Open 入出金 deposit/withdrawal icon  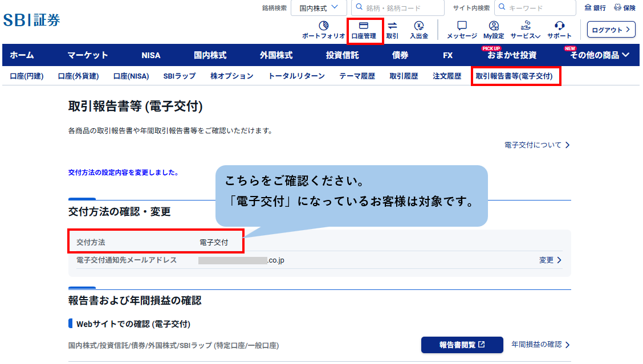[x=418, y=26]
